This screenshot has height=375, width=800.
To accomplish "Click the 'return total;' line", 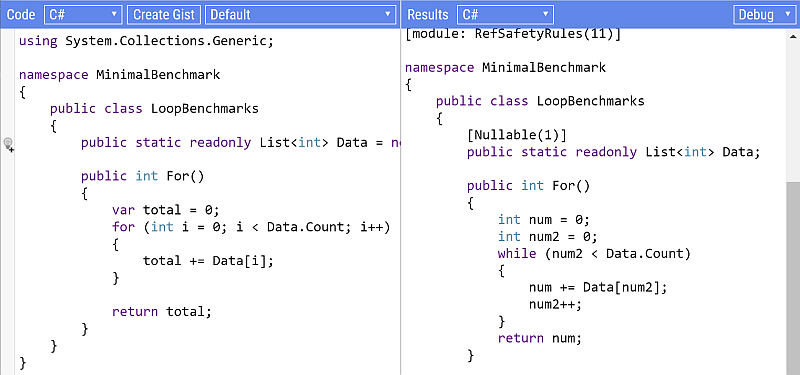I will click(161, 312).
